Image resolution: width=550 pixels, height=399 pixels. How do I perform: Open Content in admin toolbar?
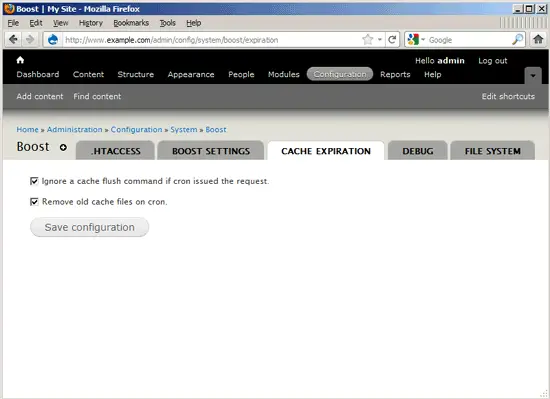tap(88, 74)
